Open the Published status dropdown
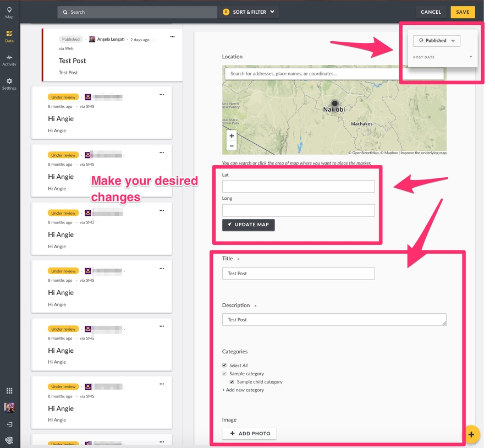Screen dimensions: 495x448 pyautogui.click(x=437, y=40)
